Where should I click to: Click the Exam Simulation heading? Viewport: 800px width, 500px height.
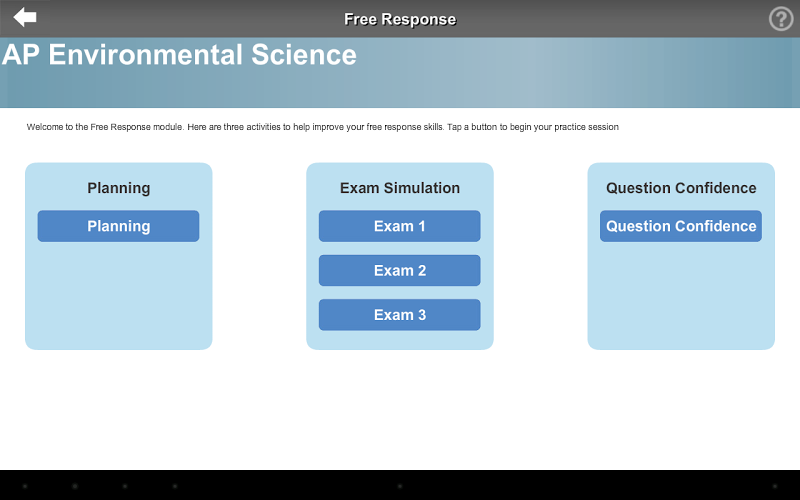(x=400, y=188)
